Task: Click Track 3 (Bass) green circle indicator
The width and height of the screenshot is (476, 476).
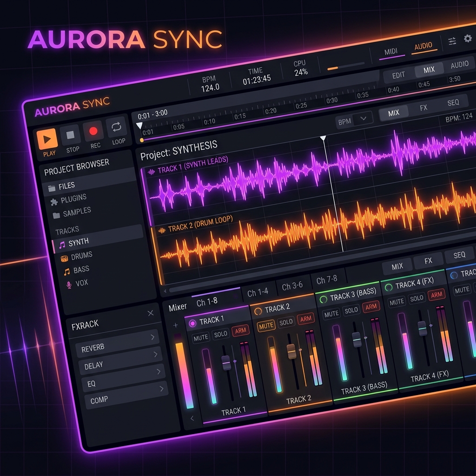Action: tap(324, 299)
